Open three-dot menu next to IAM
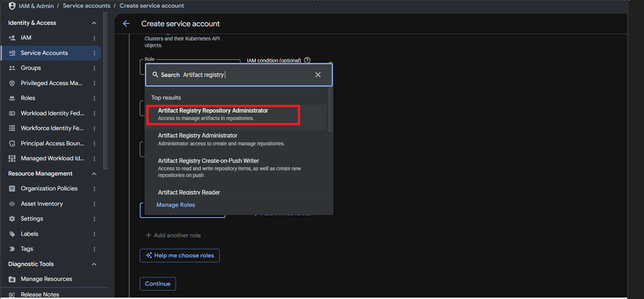 click(x=95, y=38)
